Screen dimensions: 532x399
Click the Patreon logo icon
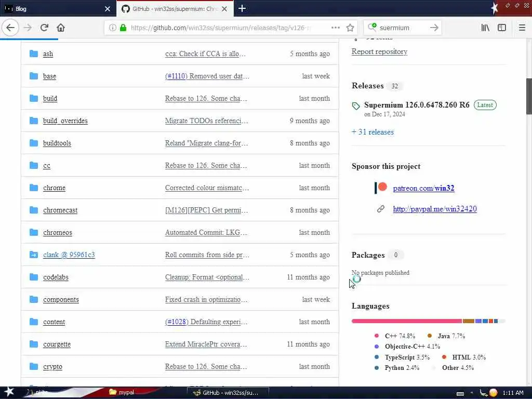pos(381,188)
